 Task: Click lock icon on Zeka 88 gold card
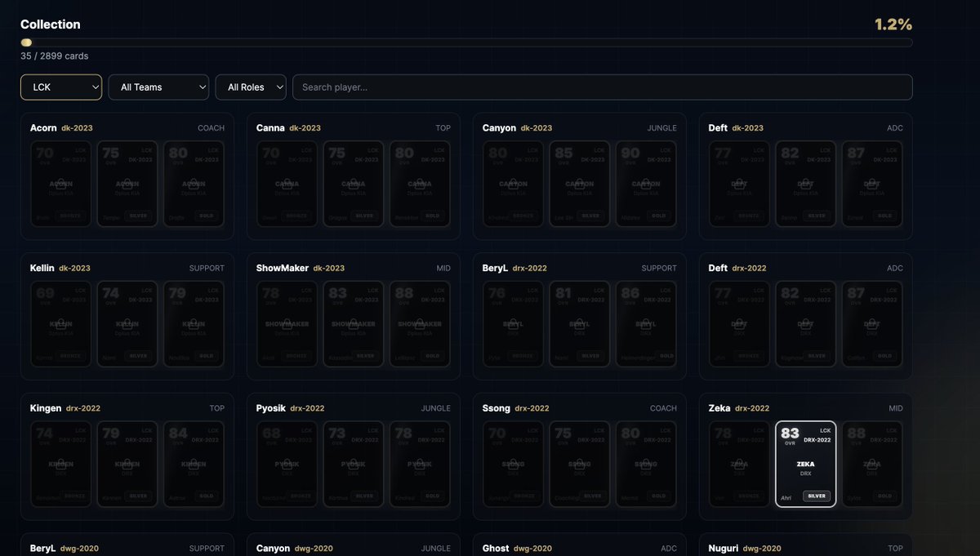point(872,465)
